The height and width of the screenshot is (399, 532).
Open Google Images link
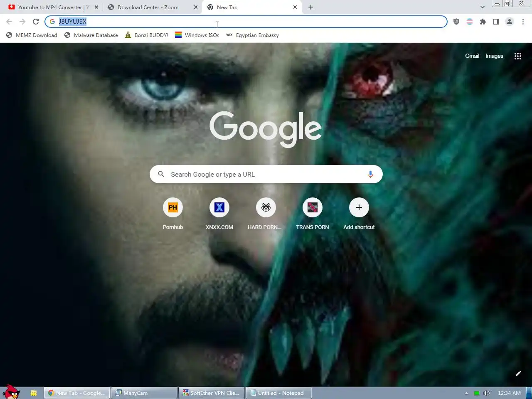494,56
